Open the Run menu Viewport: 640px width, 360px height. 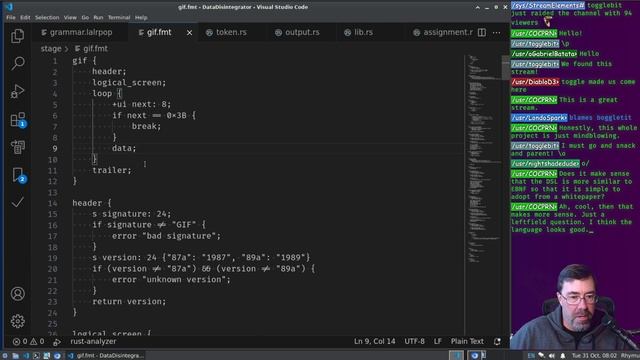click(98, 18)
